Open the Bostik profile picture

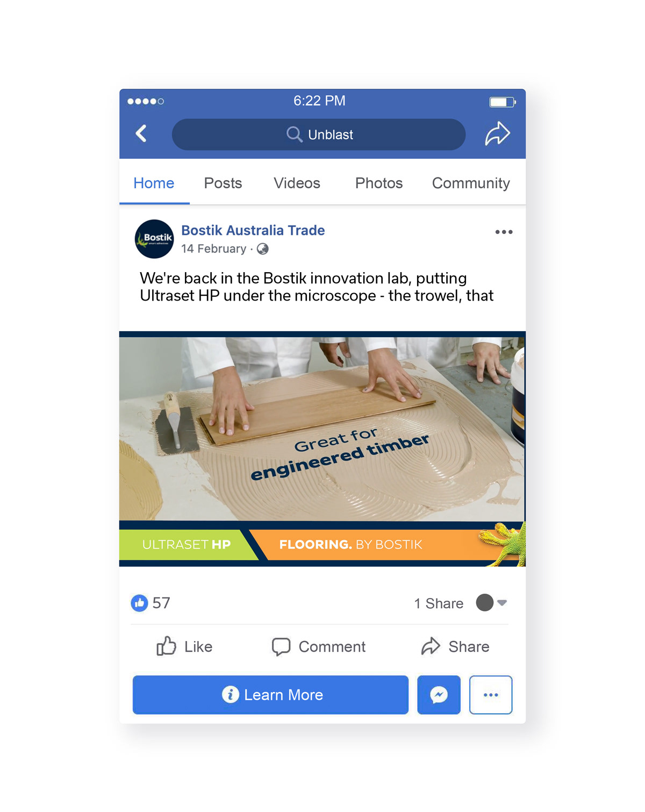[x=154, y=239]
